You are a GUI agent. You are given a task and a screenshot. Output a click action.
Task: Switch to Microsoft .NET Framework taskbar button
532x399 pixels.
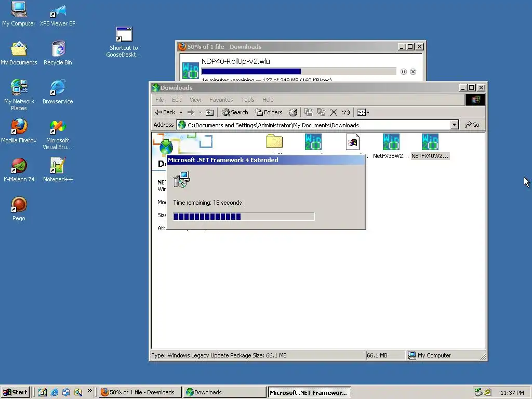309,393
